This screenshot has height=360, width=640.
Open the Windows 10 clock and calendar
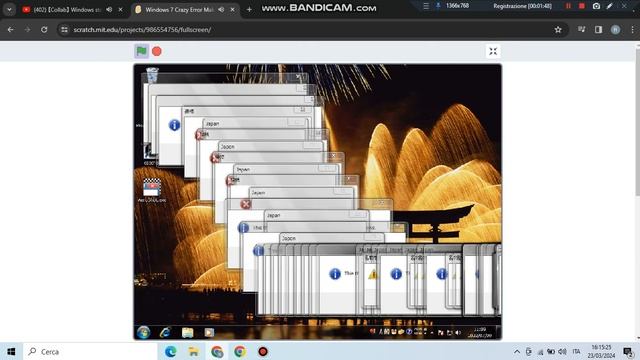coord(601,351)
